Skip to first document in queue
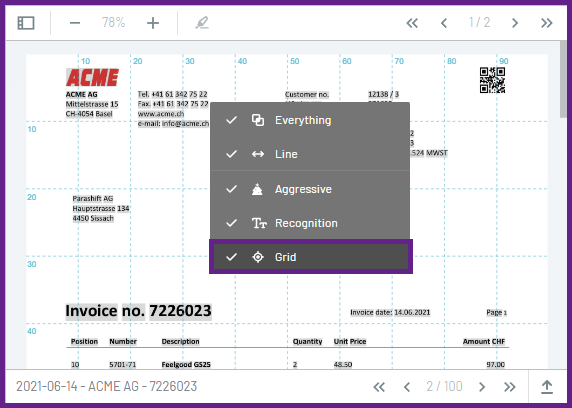The width and height of the screenshot is (572, 408). (x=379, y=387)
